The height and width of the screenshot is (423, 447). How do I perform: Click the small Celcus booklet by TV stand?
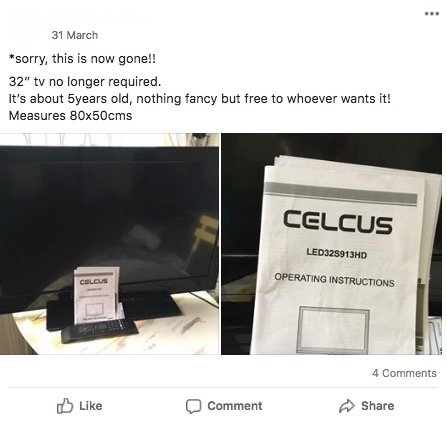click(x=97, y=295)
